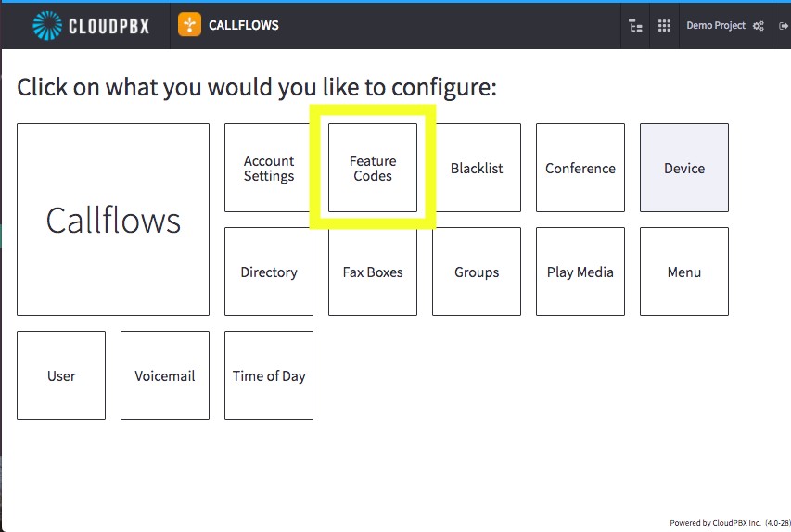The height and width of the screenshot is (532, 791).
Task: Open the Play Media tile
Action: pyautogui.click(x=580, y=272)
